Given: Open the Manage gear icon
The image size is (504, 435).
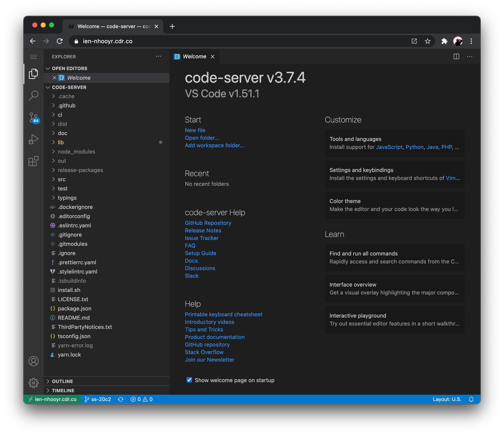Looking at the screenshot, I should click(x=33, y=383).
